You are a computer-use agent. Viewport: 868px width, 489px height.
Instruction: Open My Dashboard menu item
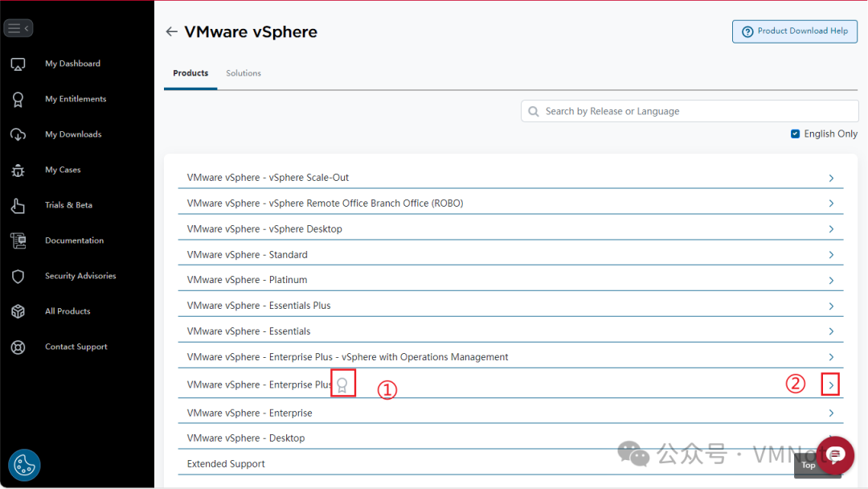coord(72,64)
